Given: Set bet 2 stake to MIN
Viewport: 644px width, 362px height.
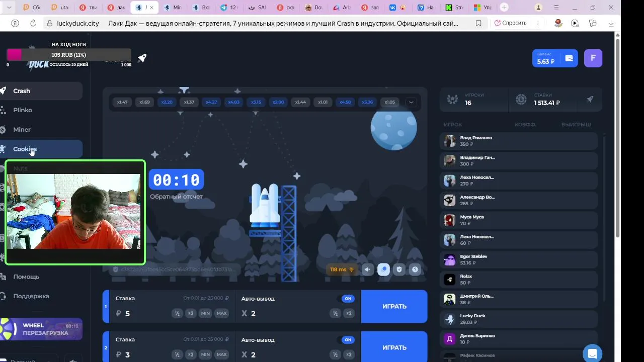Looking at the screenshot, I should [x=205, y=354].
